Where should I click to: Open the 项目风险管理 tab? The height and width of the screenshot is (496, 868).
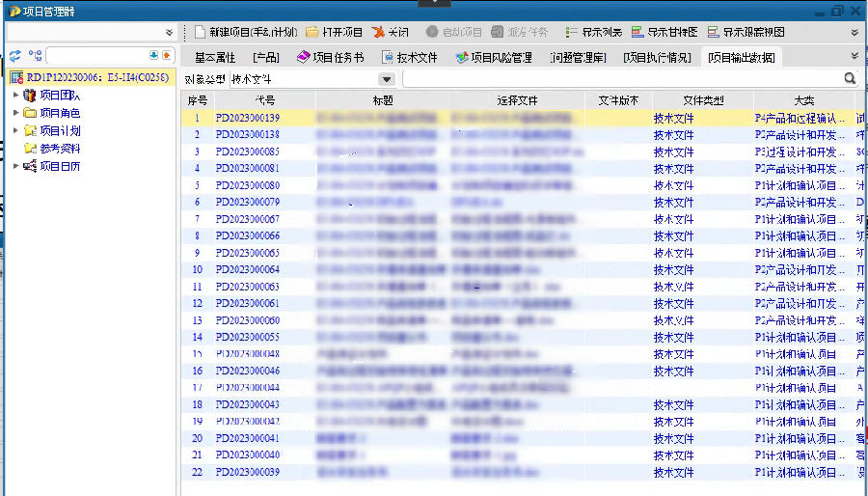[494, 57]
